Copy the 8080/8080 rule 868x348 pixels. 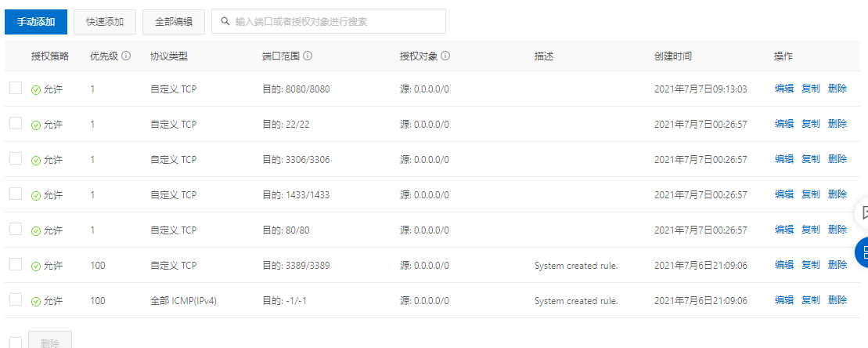point(810,89)
